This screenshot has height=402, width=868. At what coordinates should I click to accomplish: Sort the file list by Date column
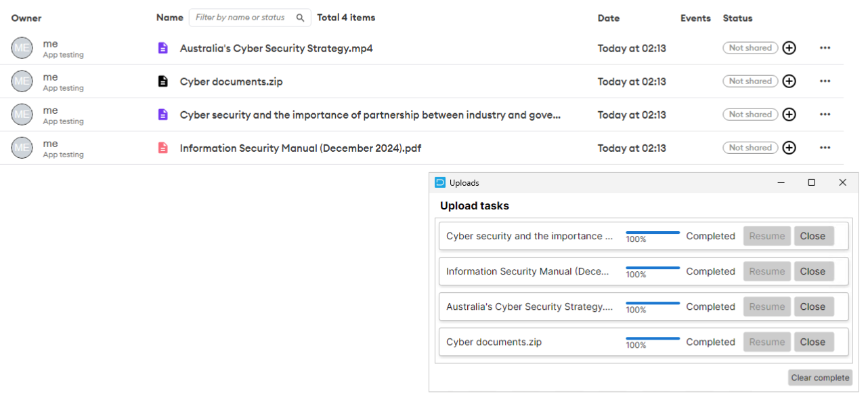pyautogui.click(x=609, y=18)
